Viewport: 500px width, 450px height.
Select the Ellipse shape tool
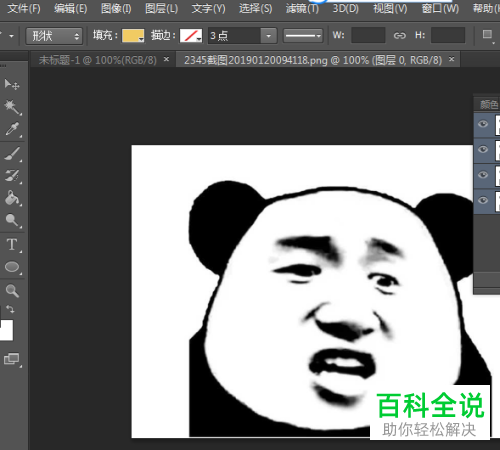click(12, 267)
